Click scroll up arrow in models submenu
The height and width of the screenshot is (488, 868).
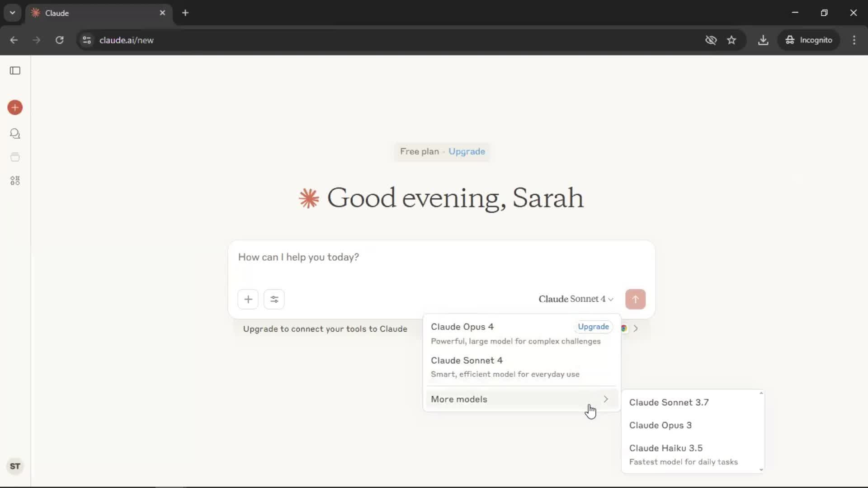click(761, 393)
